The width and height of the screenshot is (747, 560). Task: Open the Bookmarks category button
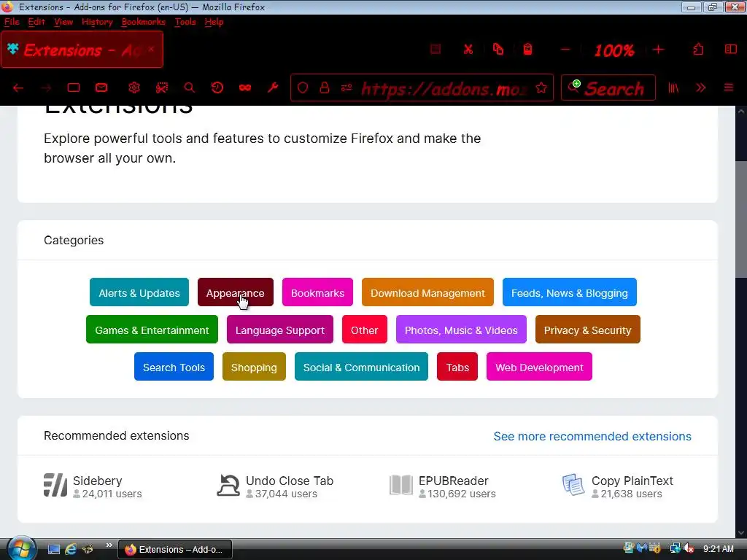point(317,292)
